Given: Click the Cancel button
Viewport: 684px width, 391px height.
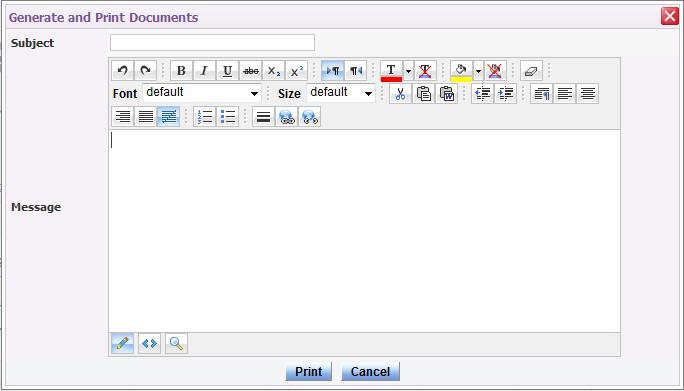Looking at the screenshot, I should point(370,371).
